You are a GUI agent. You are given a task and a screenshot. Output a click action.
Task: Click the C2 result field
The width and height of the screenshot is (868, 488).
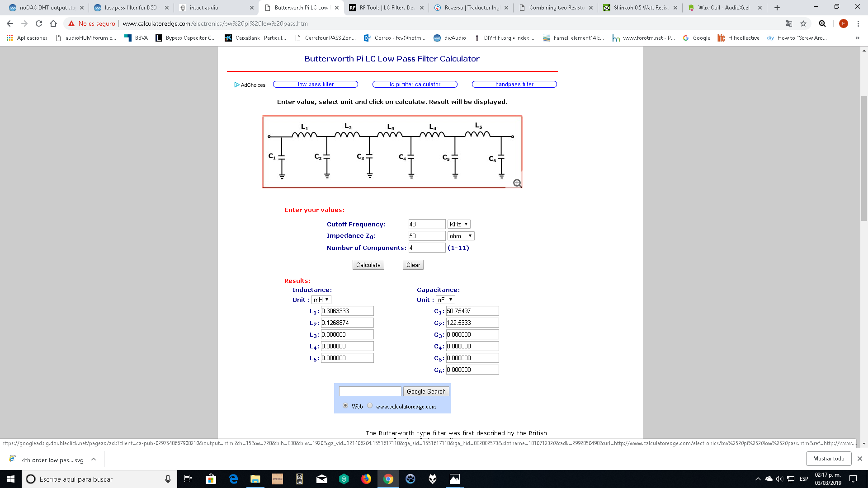[472, 323]
